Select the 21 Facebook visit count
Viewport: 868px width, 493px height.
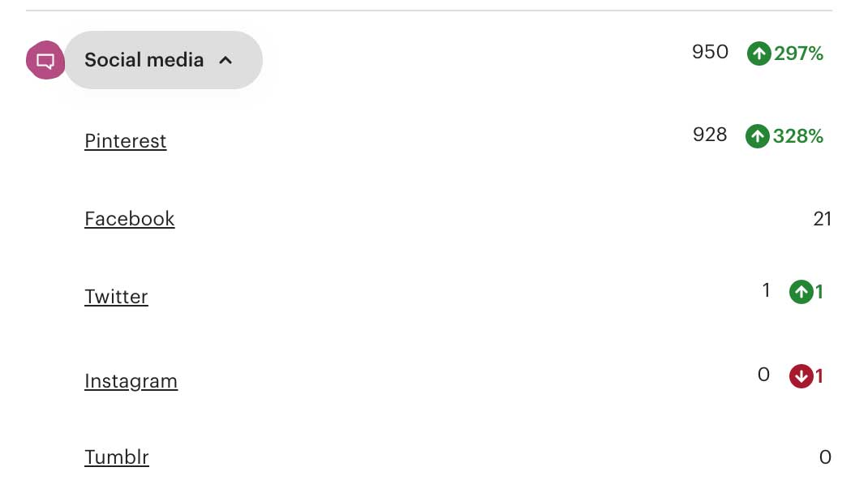822,219
